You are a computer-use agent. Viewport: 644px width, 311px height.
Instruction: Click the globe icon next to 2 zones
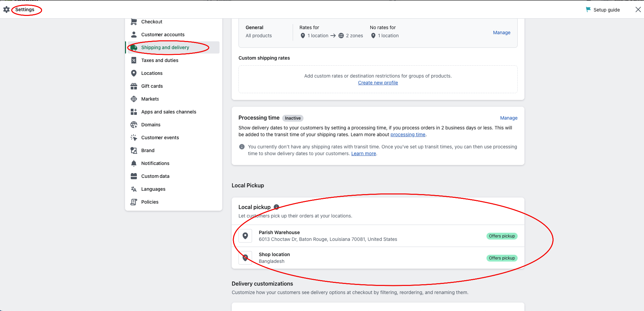[341, 36]
